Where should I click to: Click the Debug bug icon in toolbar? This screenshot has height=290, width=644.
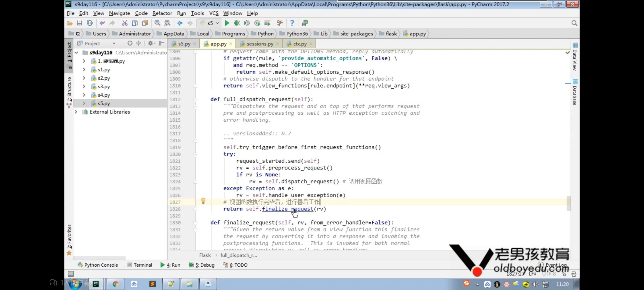[x=237, y=23]
